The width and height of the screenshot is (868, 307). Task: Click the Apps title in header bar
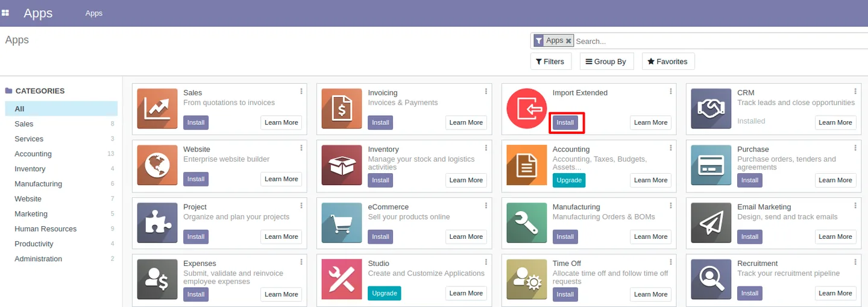point(38,13)
